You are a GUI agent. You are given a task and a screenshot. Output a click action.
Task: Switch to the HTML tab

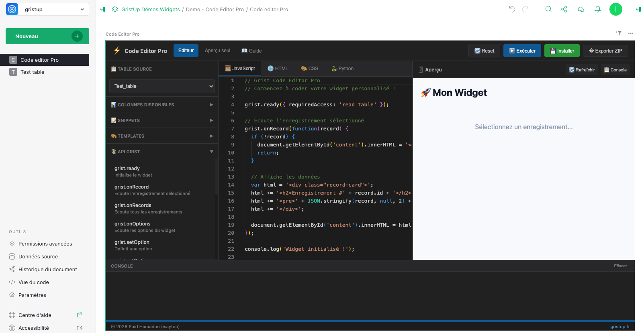tap(278, 69)
